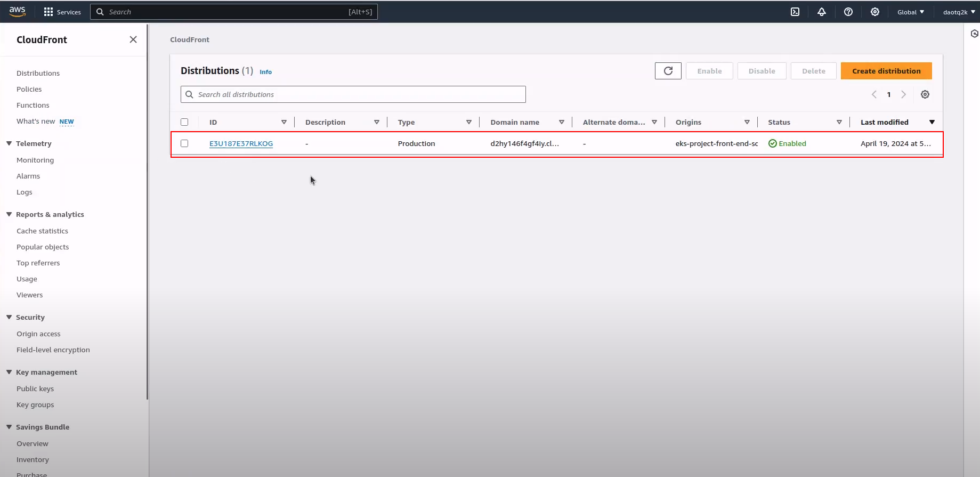Focus the top AWS search bar
The width and height of the screenshot is (980, 477).
(234, 12)
